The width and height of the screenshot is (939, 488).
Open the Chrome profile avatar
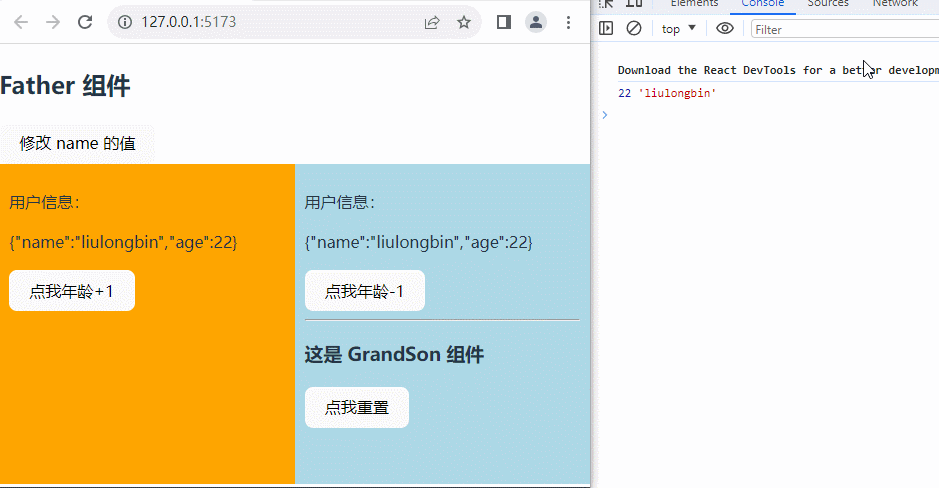(536, 22)
